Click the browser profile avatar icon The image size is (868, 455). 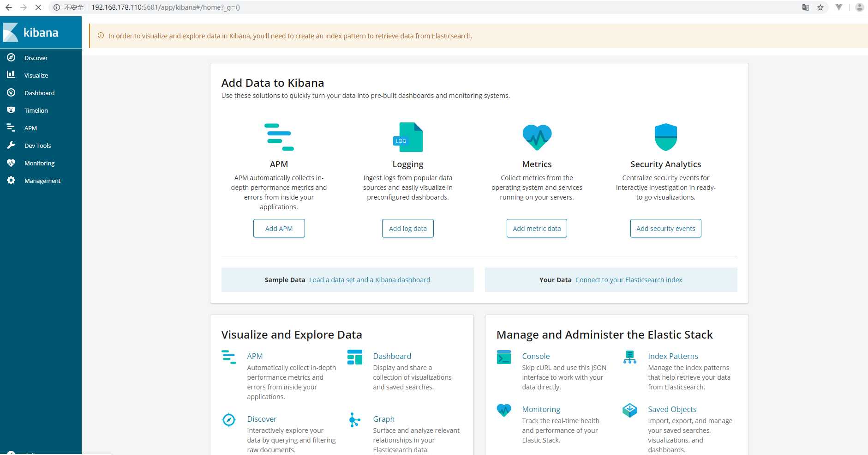859,7
